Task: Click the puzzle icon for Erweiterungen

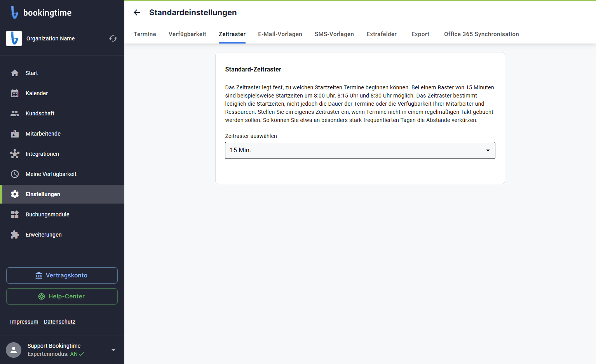Action: [15, 235]
